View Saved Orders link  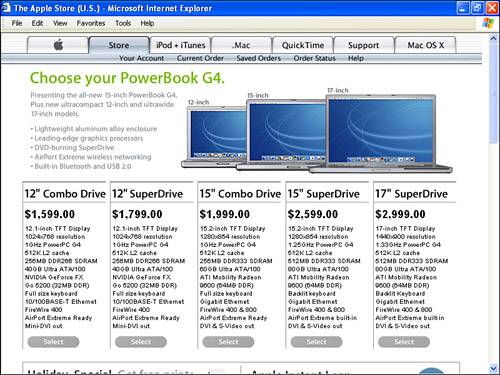pos(259,58)
